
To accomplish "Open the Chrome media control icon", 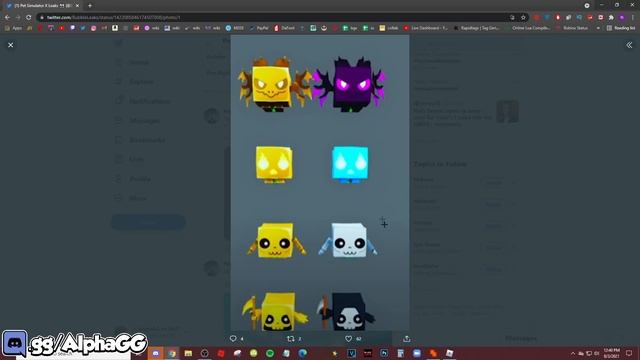I will click(587, 6).
